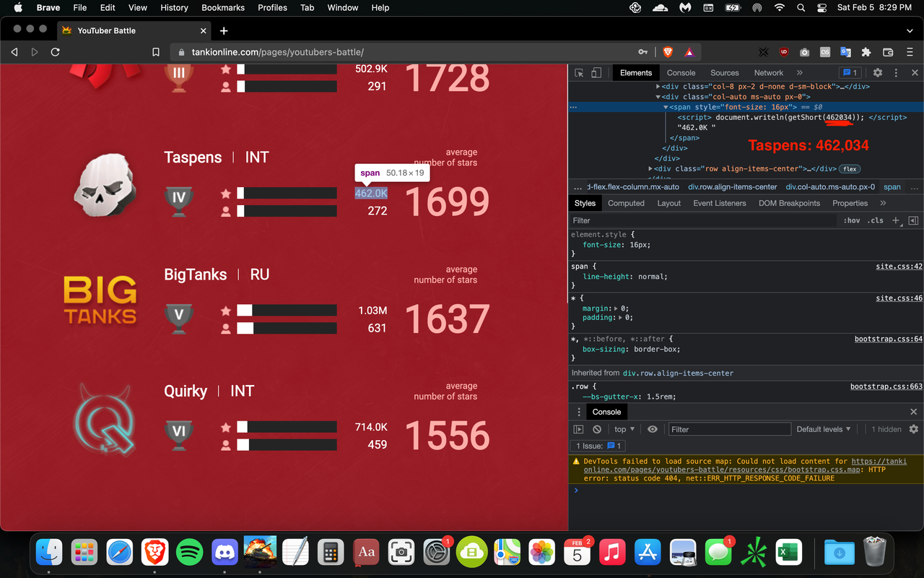Switch to the Network tab

(768, 73)
